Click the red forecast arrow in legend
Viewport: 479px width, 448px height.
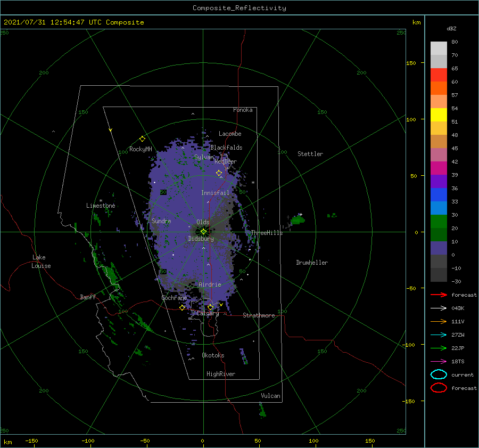coord(439,295)
